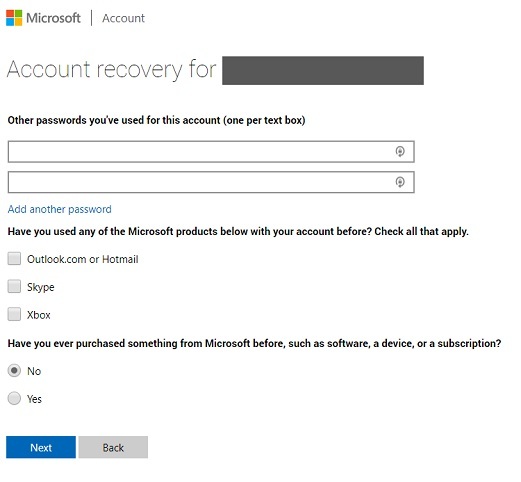Click the password manager icon in first password box

pos(400,152)
